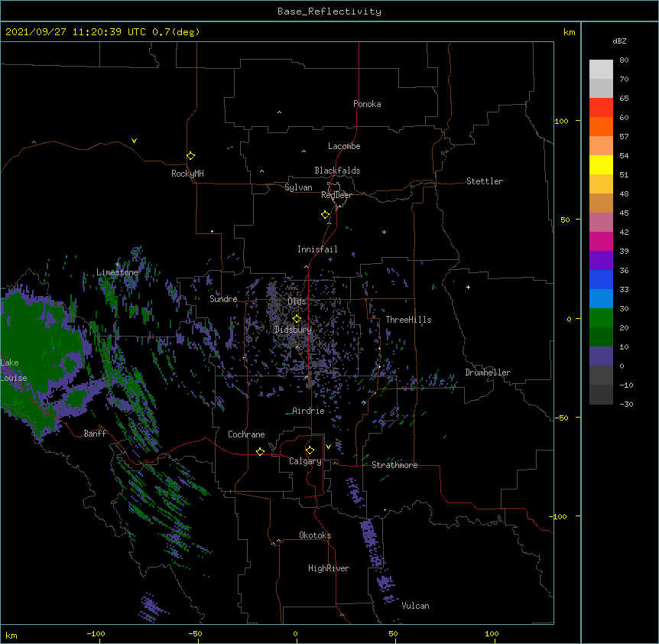
Task: Click the 0.7(deg) elevation angle text
Action: [x=176, y=32]
